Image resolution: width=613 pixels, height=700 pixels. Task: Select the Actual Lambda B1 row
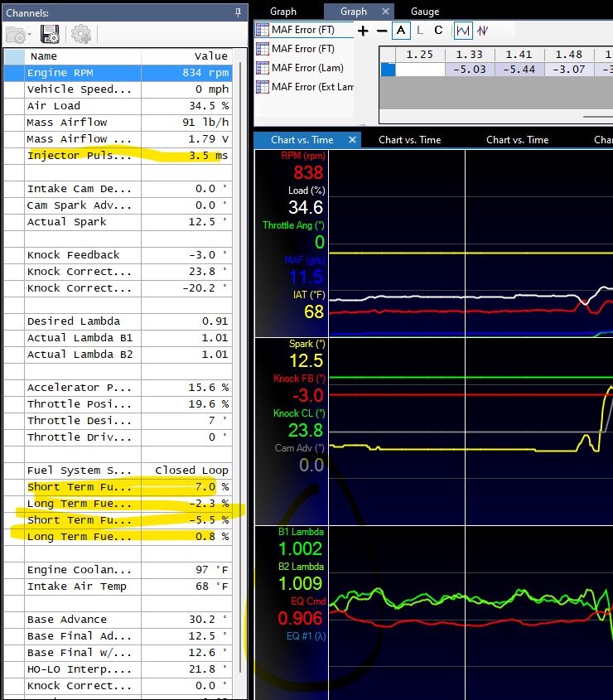pyautogui.click(x=118, y=338)
